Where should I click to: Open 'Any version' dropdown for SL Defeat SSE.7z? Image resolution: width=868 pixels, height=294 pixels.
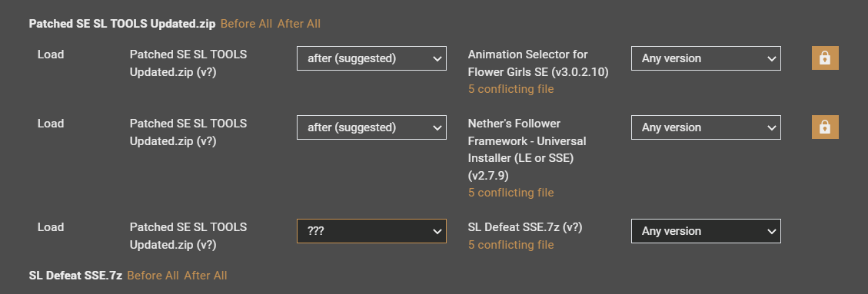coord(706,231)
